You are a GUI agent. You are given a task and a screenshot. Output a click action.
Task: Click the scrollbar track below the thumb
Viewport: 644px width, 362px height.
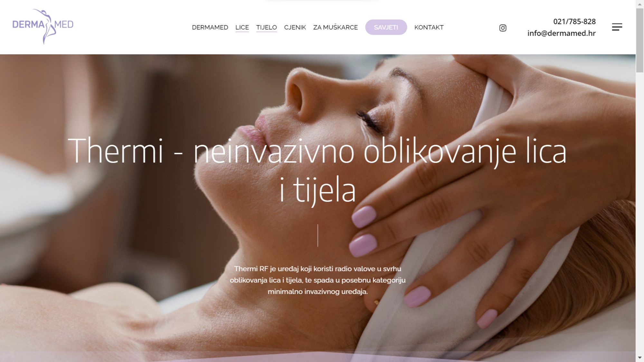[x=640, y=212]
